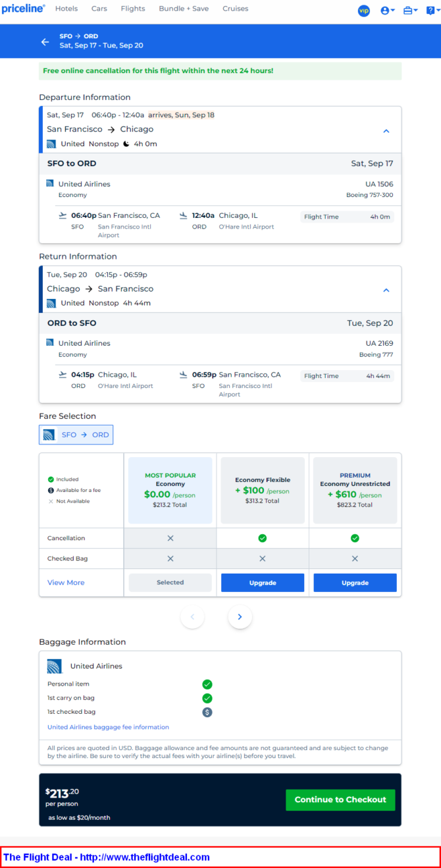Go to Hotels tab
The image size is (441, 868).
pos(66,9)
